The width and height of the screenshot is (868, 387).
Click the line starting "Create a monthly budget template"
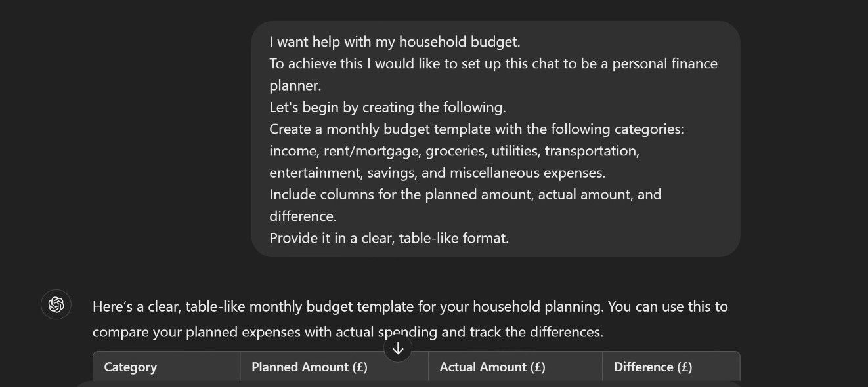tap(477, 129)
